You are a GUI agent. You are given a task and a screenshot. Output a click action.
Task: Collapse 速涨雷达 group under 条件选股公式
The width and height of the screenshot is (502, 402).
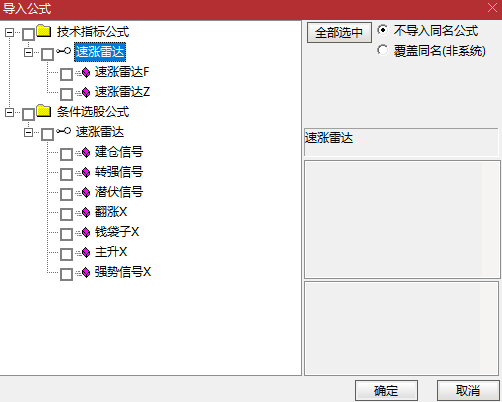28,132
